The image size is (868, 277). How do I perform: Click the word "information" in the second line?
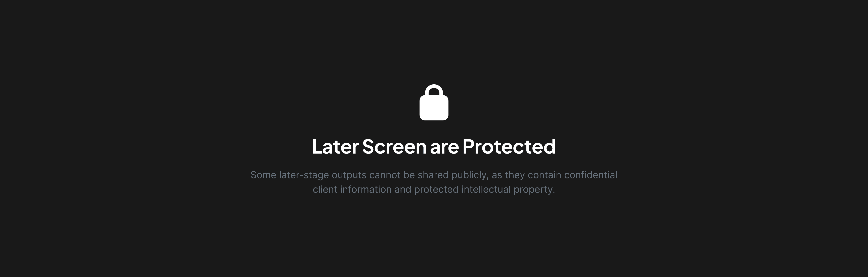(x=366, y=189)
